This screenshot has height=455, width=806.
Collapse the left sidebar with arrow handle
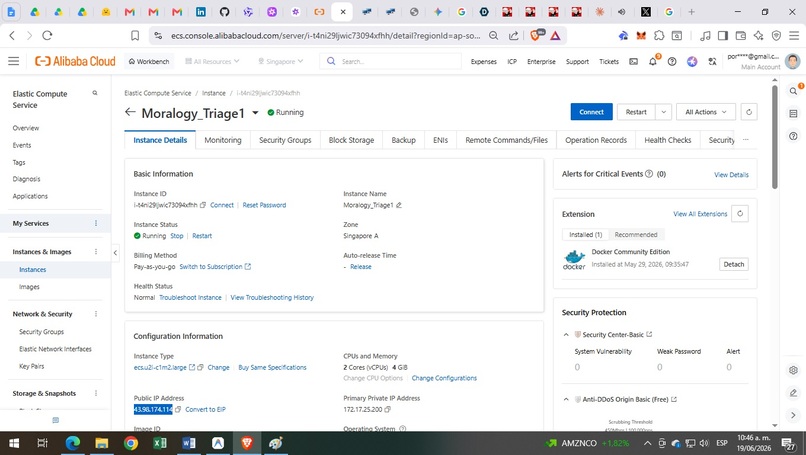click(x=115, y=252)
